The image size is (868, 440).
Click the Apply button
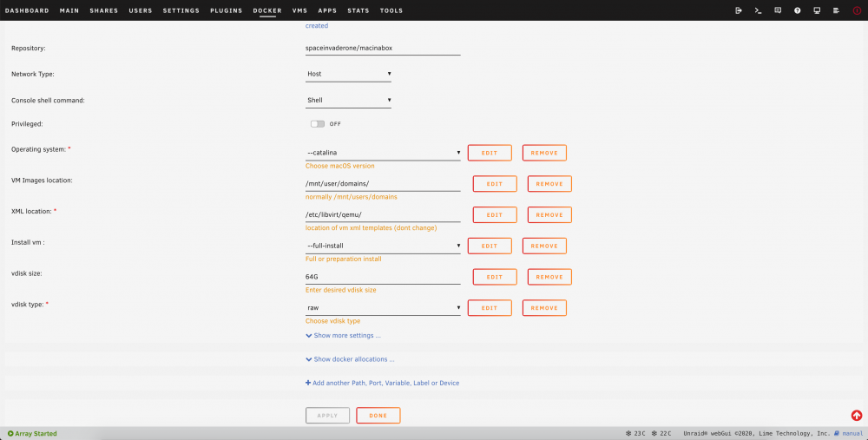point(327,415)
